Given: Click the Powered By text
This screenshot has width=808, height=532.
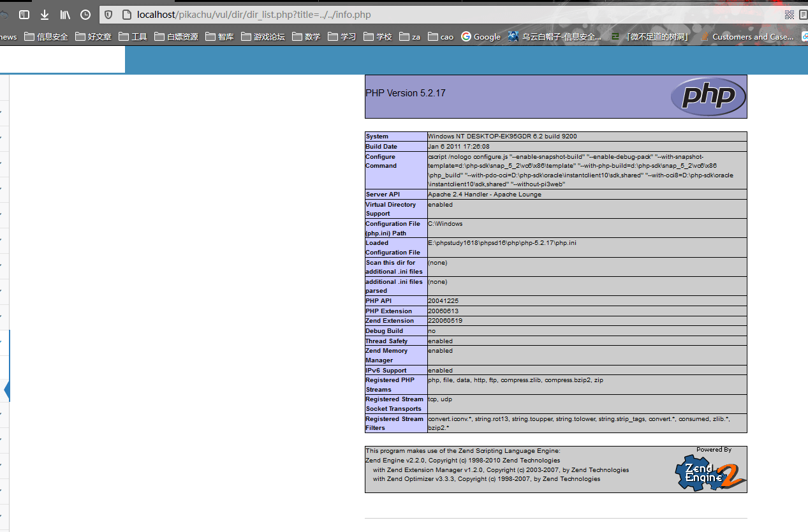Looking at the screenshot, I should coord(714,450).
